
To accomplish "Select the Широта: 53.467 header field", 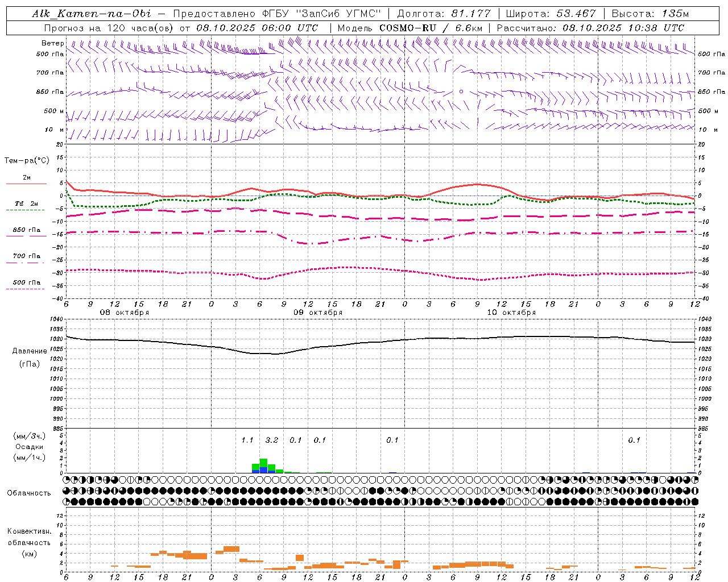I will pyautogui.click(x=551, y=14).
